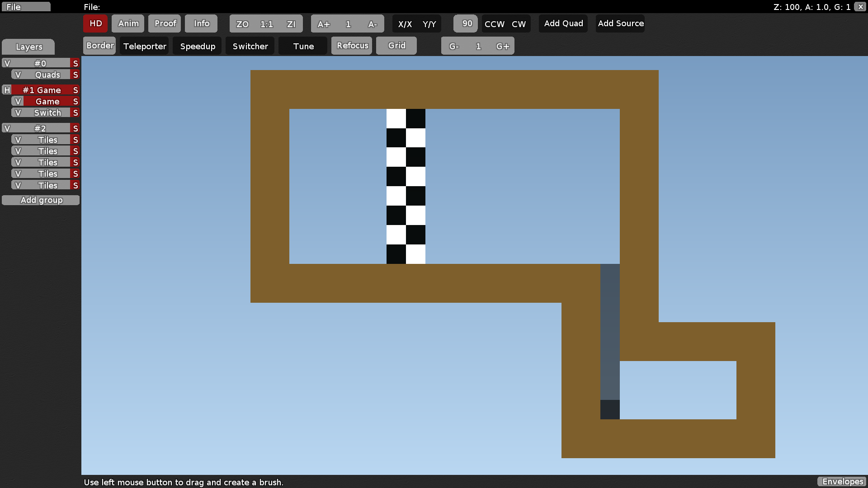Zoom out using the ZO control
Screen dimensions: 868x488
(x=242, y=24)
